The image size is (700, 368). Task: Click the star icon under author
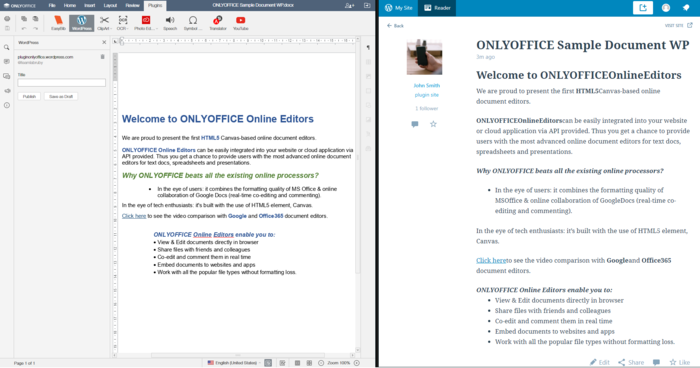433,124
